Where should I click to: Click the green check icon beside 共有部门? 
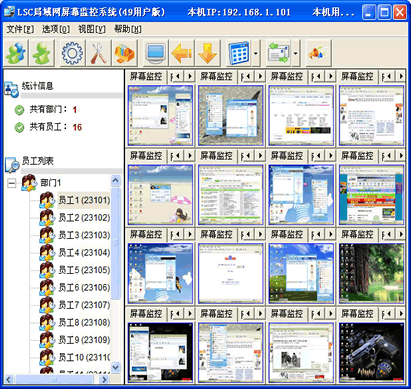(x=20, y=110)
